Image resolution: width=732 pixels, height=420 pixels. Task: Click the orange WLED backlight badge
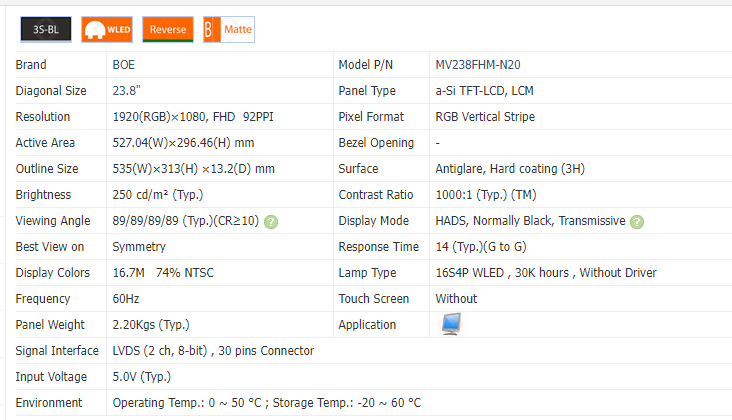(106, 30)
